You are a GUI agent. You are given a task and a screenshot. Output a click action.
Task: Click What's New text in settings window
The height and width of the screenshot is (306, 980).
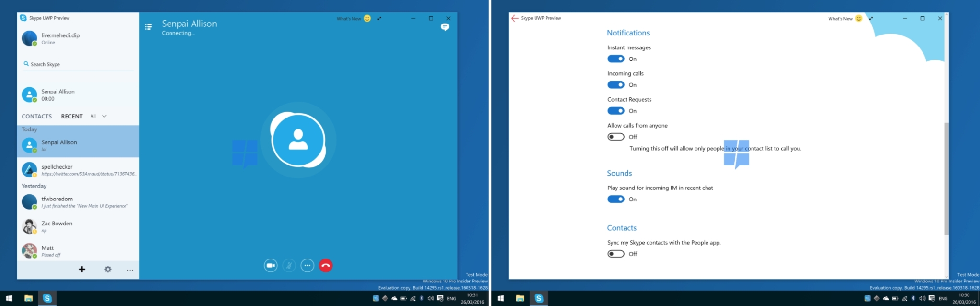pos(840,19)
